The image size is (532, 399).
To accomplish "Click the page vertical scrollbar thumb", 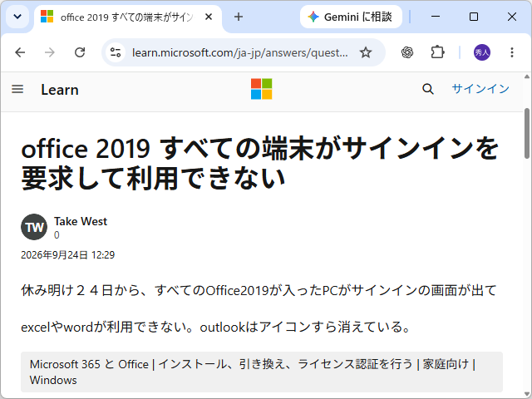I will point(527,133).
